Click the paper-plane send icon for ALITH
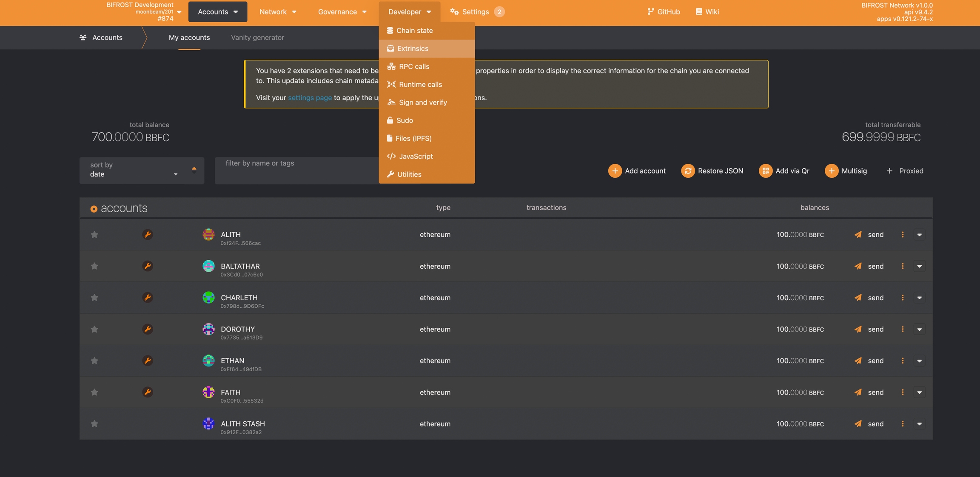Image resolution: width=980 pixels, height=477 pixels. coord(858,235)
